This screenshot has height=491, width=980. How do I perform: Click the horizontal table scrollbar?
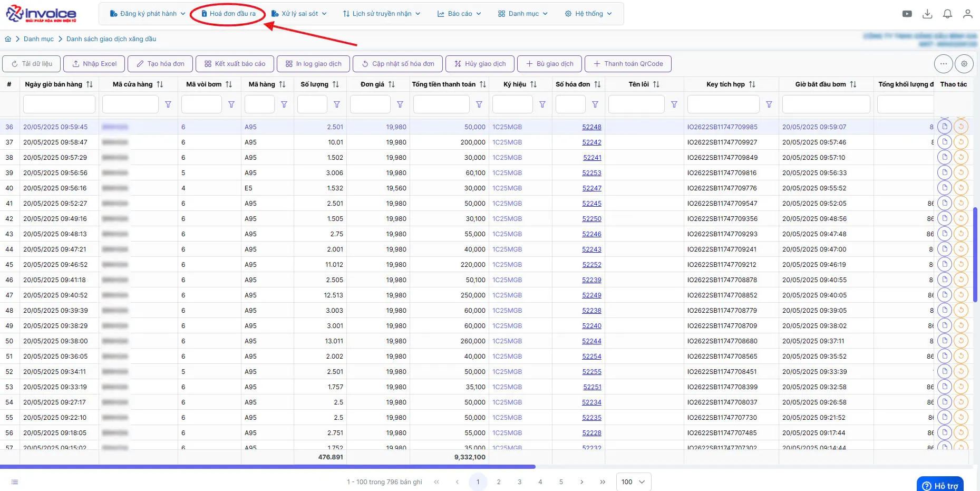pyautogui.click(x=268, y=467)
